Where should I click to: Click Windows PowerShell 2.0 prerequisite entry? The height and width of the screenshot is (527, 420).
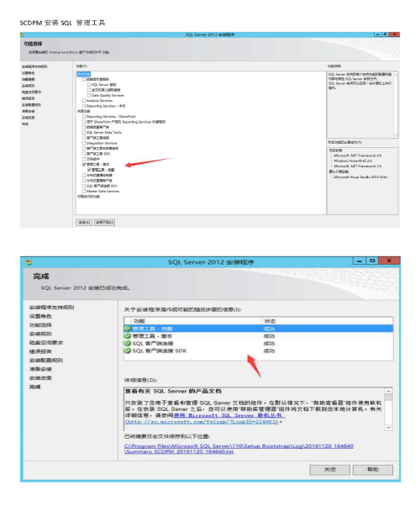353,161
